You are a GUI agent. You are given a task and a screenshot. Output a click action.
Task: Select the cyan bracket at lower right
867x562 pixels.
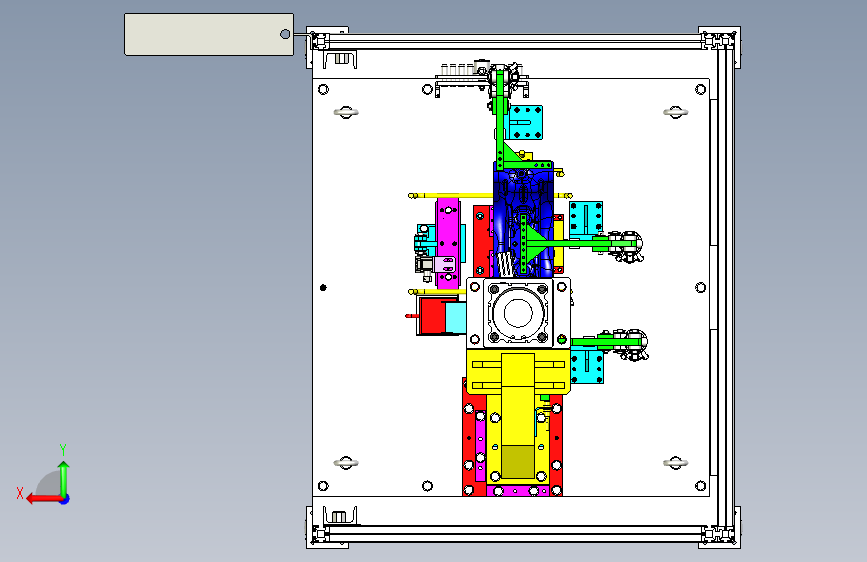coord(587,366)
